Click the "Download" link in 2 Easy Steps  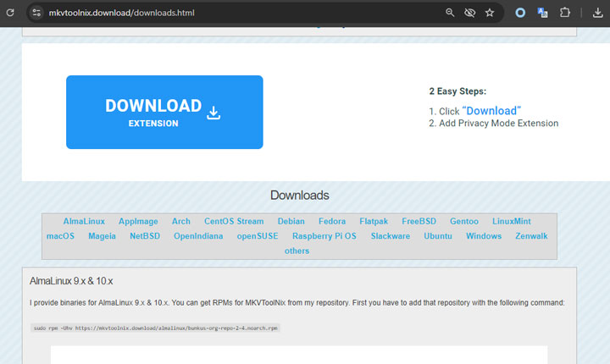tap(491, 111)
